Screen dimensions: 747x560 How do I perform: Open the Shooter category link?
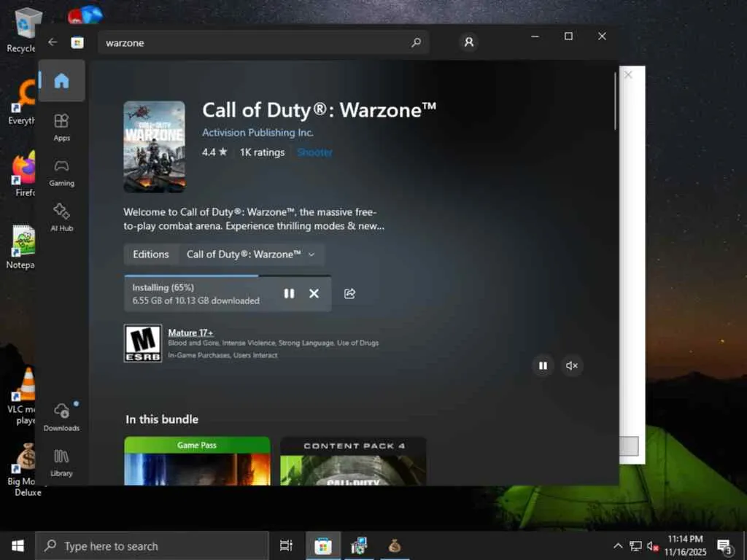click(x=314, y=152)
